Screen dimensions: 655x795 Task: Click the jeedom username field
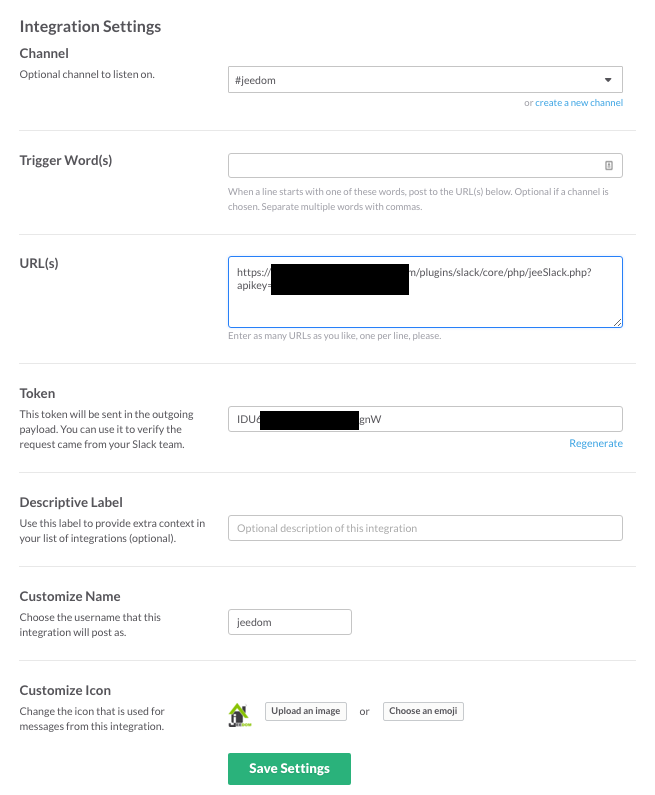coord(289,622)
